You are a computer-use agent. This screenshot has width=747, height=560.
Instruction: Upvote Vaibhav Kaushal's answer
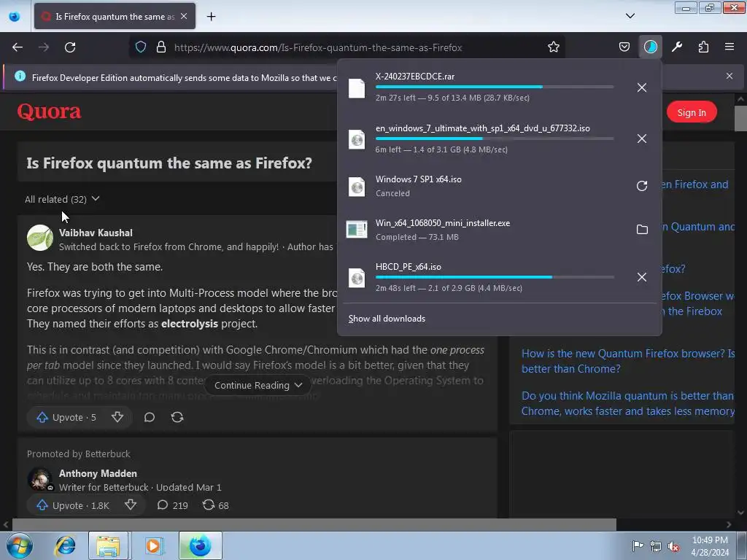coord(66,418)
